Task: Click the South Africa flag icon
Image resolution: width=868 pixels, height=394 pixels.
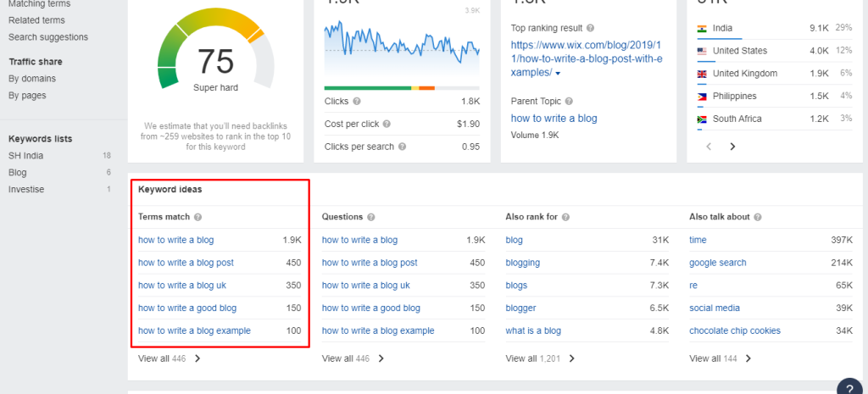Action: [702, 119]
